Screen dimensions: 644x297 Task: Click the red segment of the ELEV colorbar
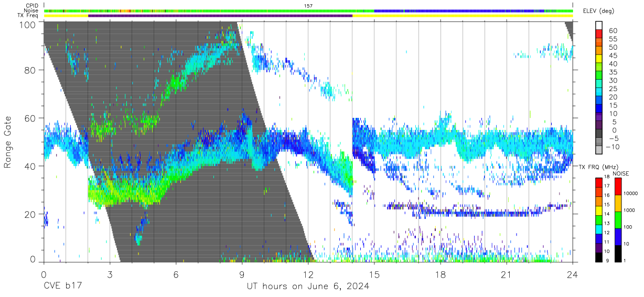pos(598,34)
